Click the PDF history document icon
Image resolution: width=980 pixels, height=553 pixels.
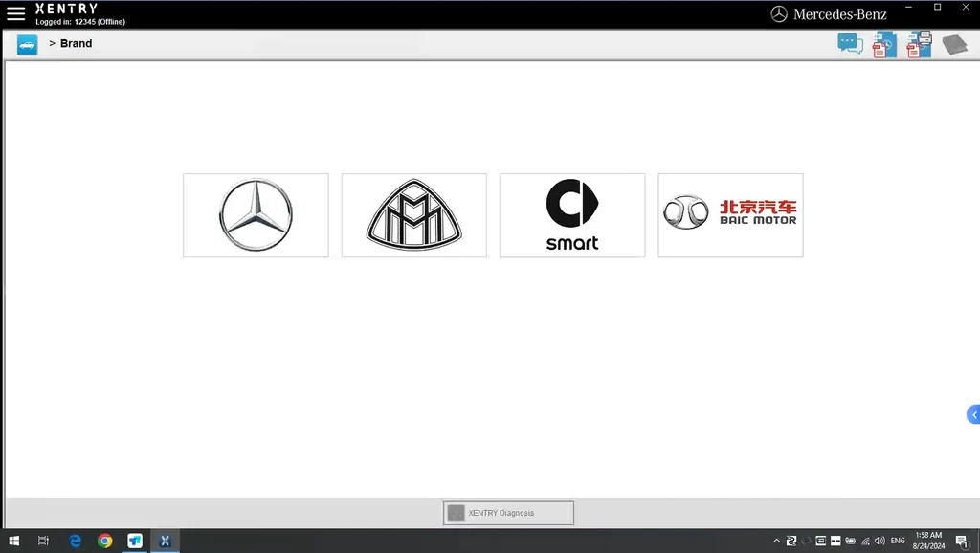[x=884, y=45]
